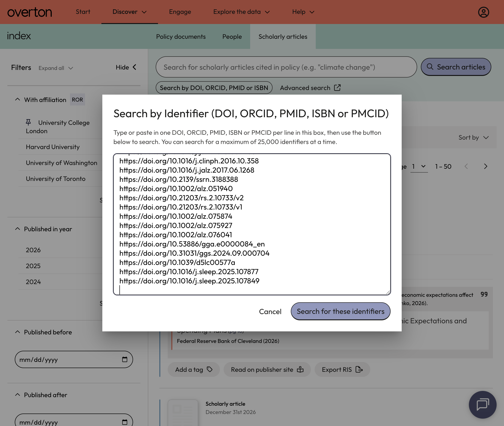
Task: Click Search by DOI, ORCID, PMID or ISBN
Action: coord(214,88)
